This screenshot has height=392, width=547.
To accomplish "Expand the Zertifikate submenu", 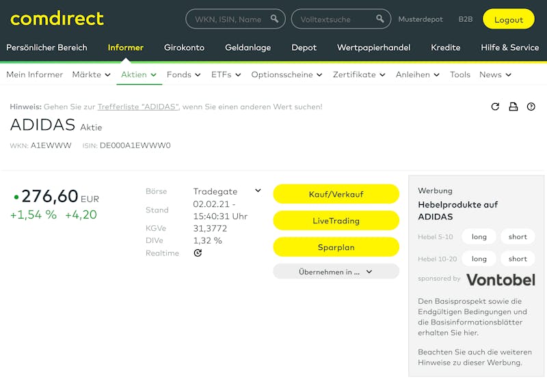I will point(359,74).
